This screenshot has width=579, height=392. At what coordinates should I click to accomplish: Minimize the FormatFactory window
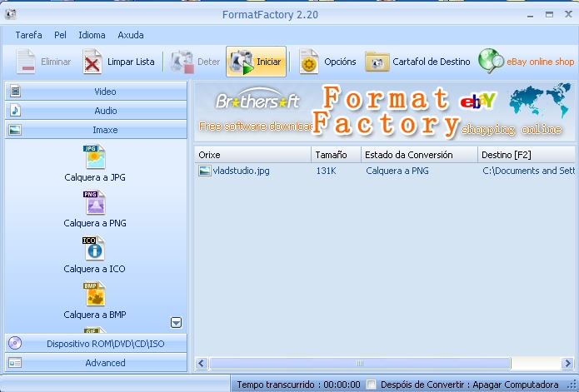(530, 15)
